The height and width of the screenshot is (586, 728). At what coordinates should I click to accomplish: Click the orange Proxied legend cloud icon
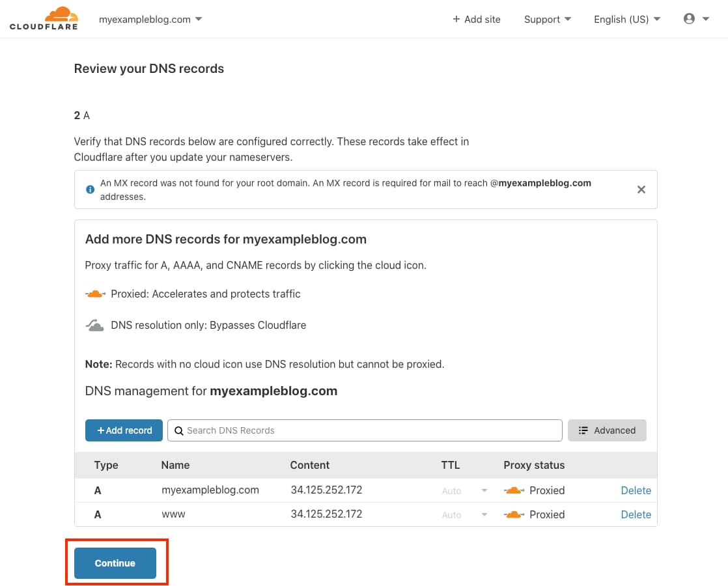[96, 294]
